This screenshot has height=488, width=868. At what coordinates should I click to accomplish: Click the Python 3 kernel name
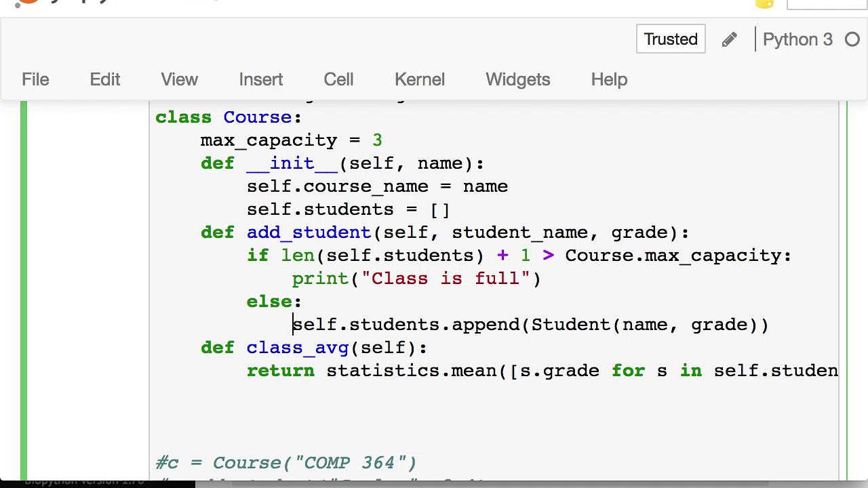coord(797,40)
